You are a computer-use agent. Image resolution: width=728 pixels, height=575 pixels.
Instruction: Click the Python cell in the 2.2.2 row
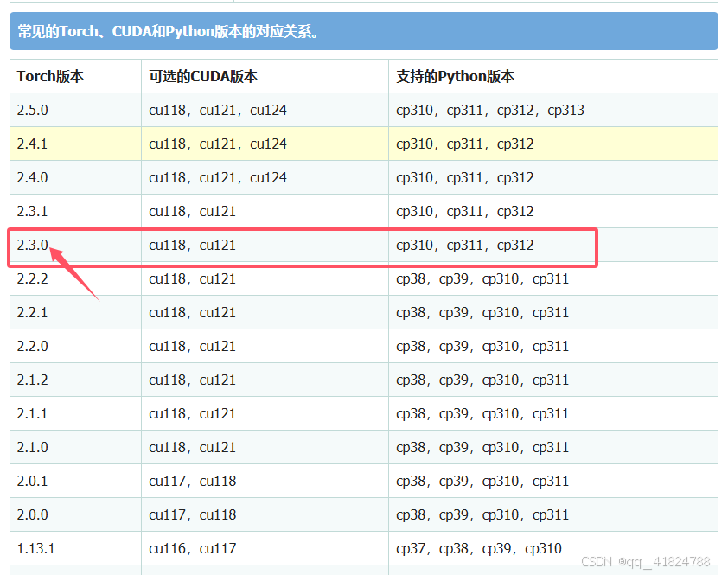pyautogui.click(x=553, y=278)
